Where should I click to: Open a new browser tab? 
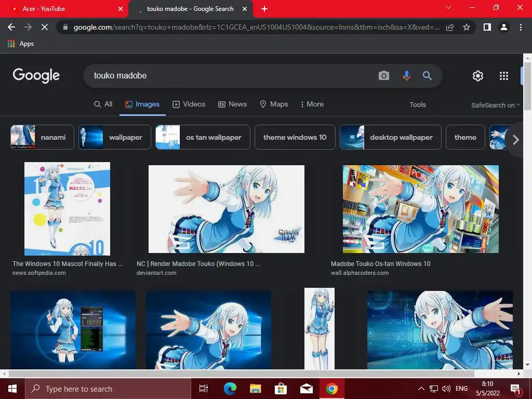click(x=264, y=9)
